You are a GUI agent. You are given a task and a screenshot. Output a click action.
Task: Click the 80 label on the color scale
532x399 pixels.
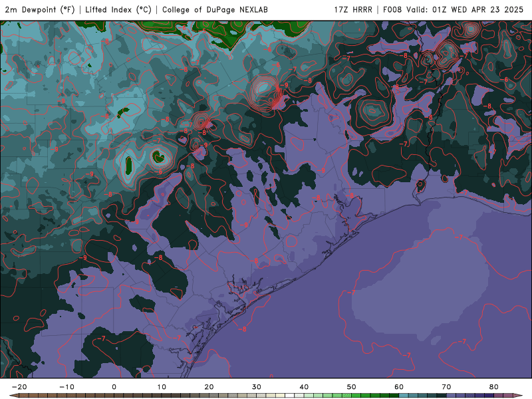494,387
